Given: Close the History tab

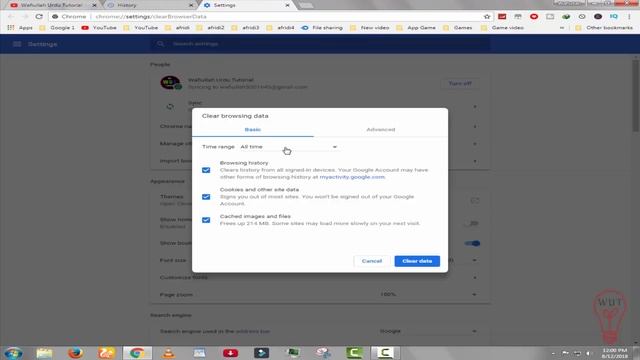Looking at the screenshot, I should (191, 5).
